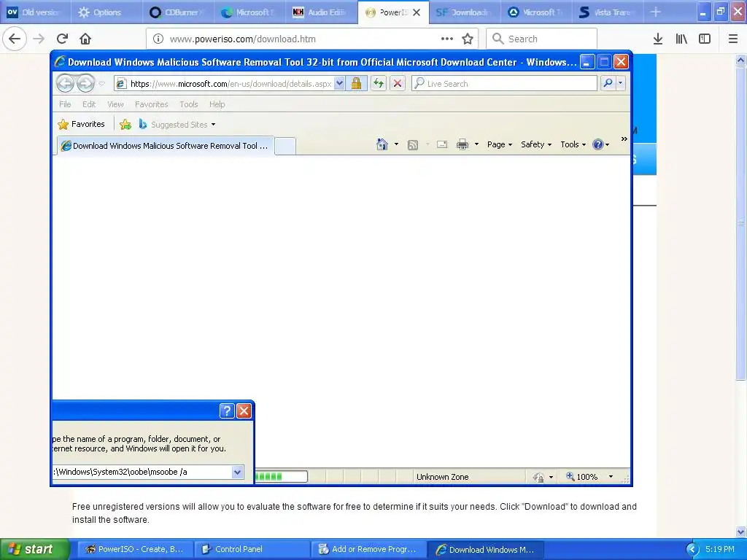Open Help menu in IE menu bar

(x=217, y=104)
